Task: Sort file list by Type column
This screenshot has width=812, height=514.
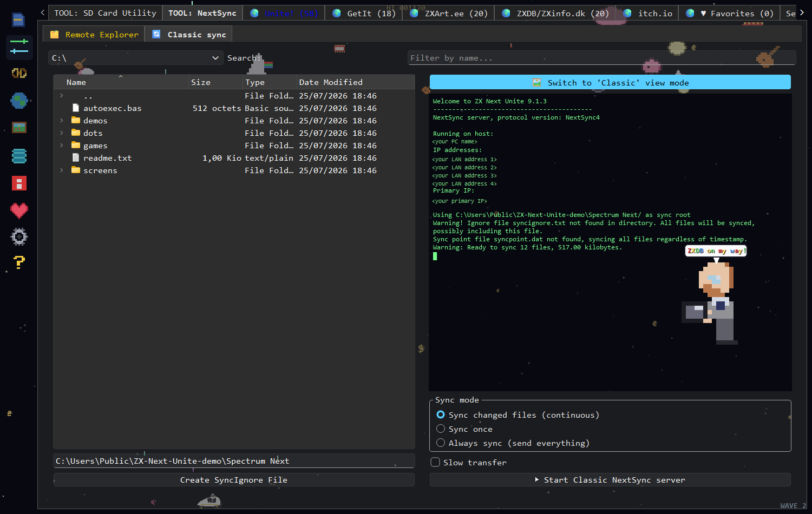Action: point(270,82)
